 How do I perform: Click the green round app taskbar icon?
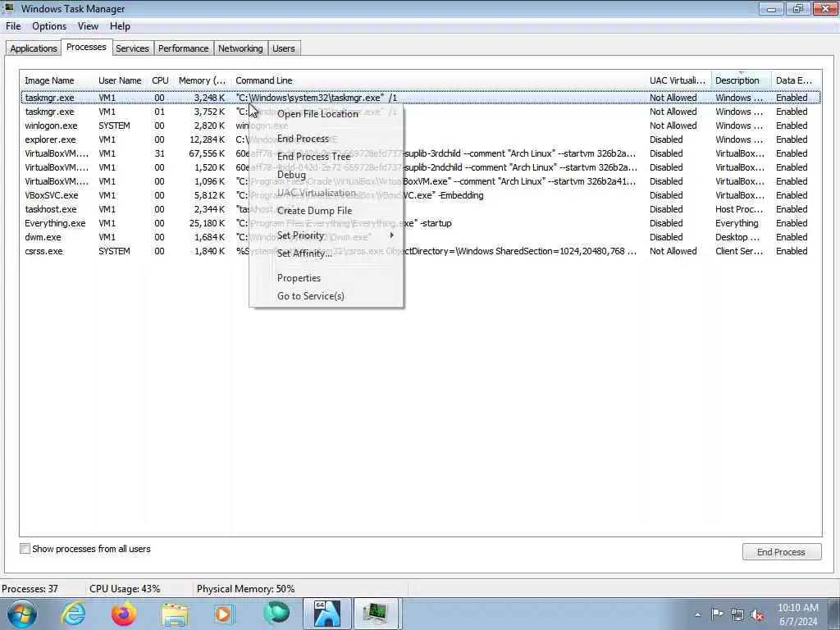(276, 614)
